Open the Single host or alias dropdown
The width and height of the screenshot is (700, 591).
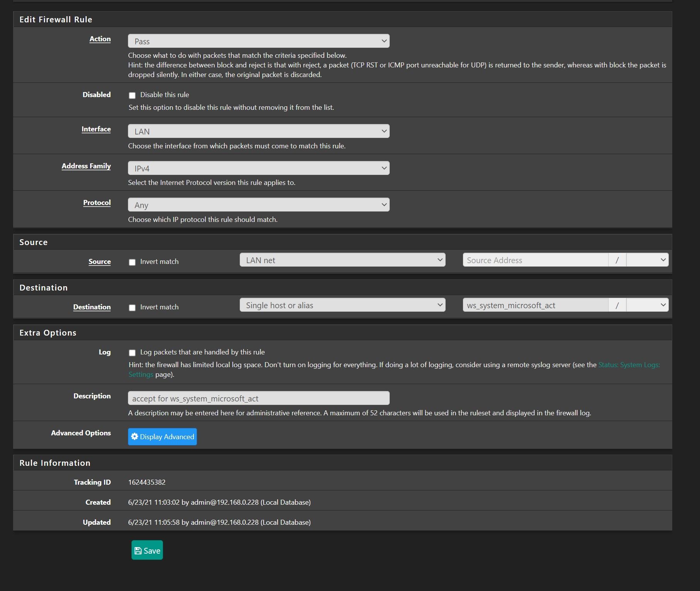pos(342,305)
